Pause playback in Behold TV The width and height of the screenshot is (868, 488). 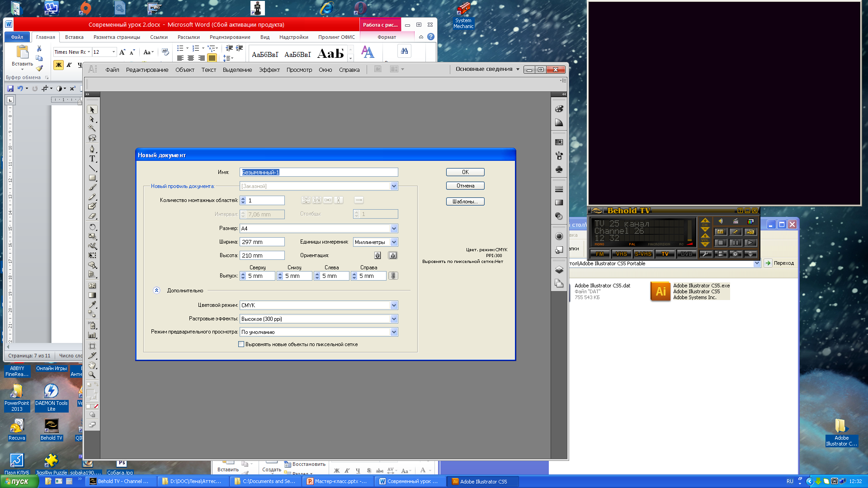click(736, 243)
